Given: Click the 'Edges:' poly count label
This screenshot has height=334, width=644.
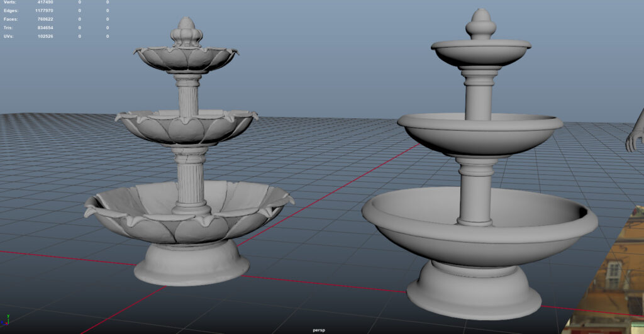Looking at the screenshot, I should pos(11,11).
